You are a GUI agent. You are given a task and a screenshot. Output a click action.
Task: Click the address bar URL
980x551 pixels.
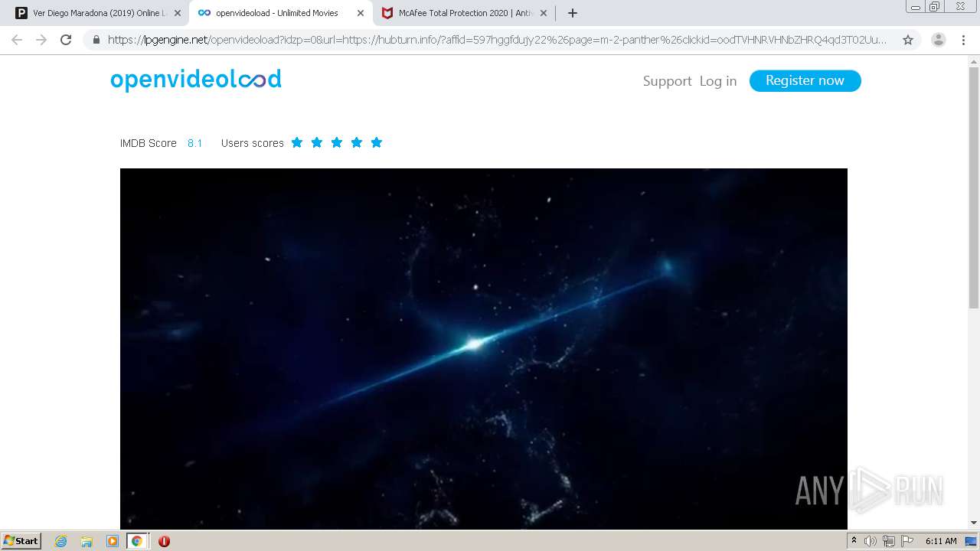pyautogui.click(x=498, y=40)
